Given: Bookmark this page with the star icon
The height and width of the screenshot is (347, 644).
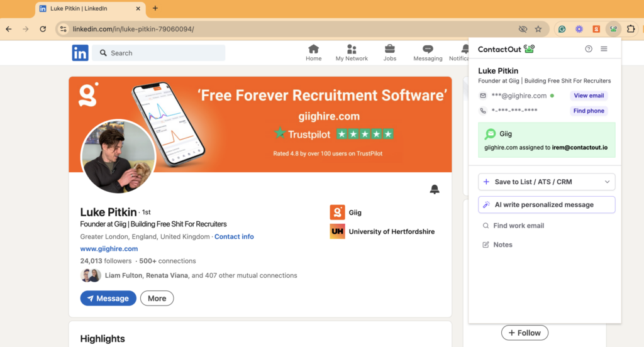Looking at the screenshot, I should pos(538,29).
